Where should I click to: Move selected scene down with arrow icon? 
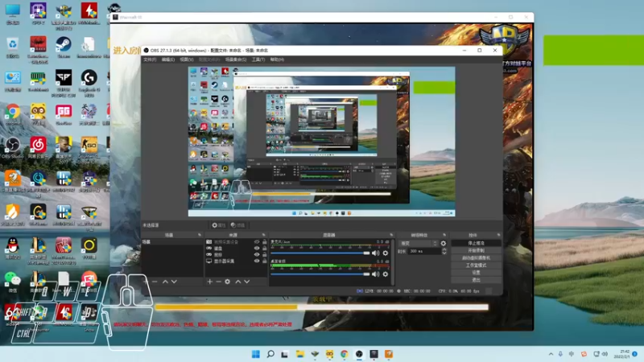[x=174, y=282]
